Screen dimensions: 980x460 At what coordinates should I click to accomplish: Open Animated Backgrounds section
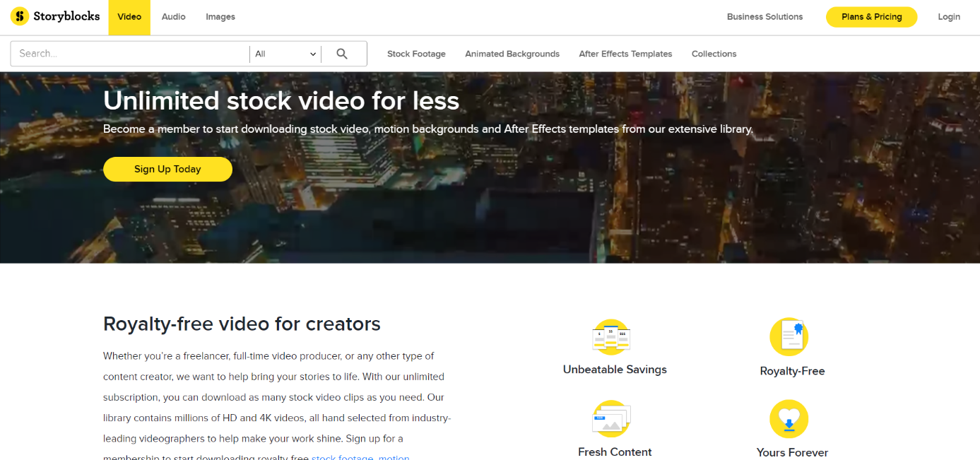click(512, 54)
